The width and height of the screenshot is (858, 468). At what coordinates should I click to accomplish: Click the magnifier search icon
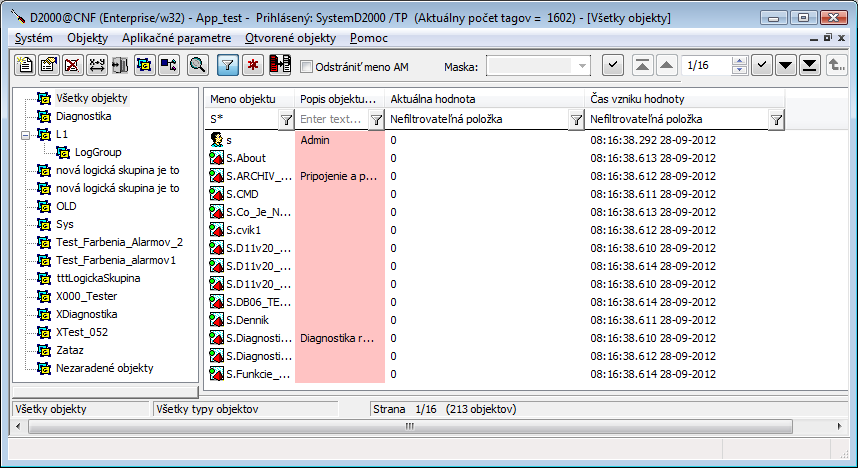pyautogui.click(x=197, y=65)
